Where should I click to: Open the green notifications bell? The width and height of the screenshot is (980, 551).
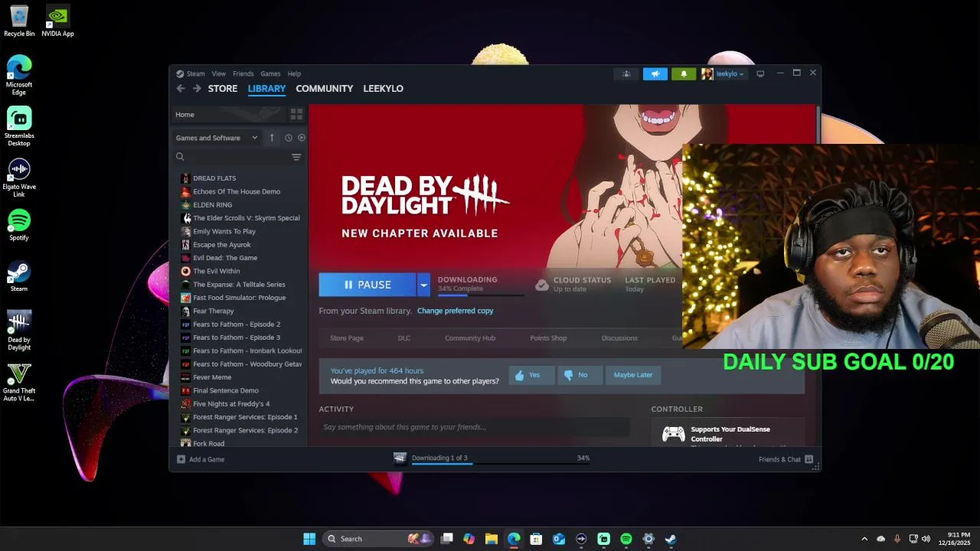point(684,74)
